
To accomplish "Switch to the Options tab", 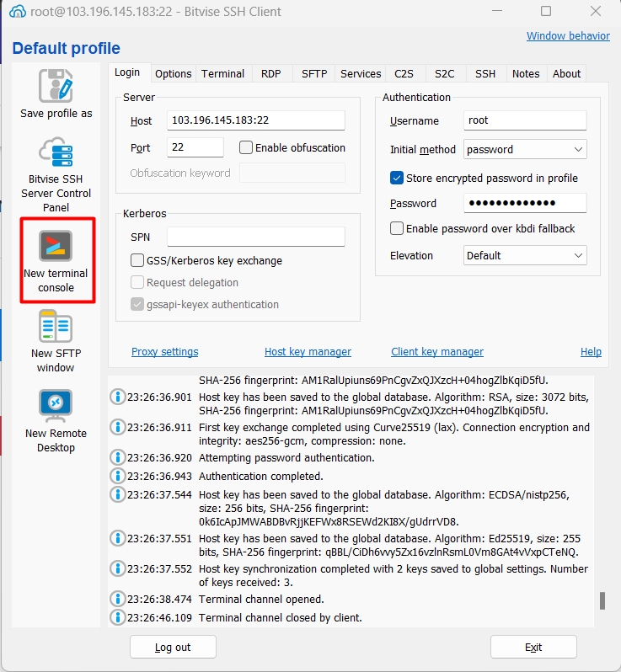I will pos(174,74).
